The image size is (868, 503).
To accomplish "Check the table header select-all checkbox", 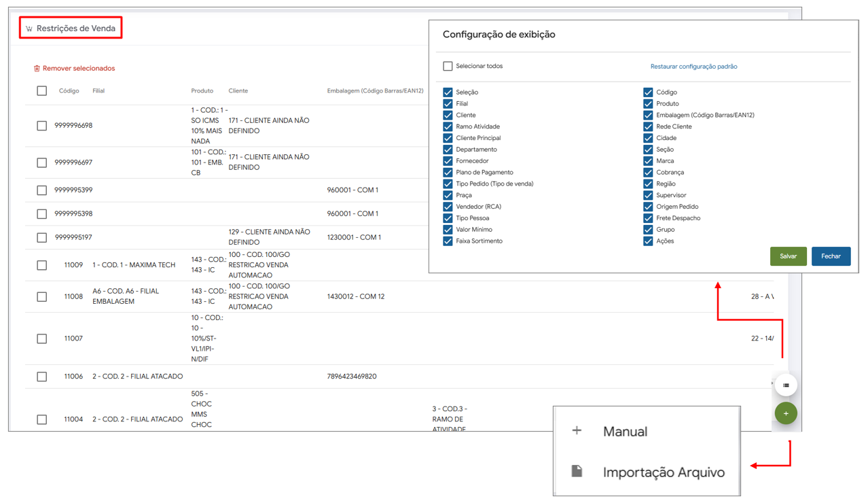I will [x=42, y=91].
